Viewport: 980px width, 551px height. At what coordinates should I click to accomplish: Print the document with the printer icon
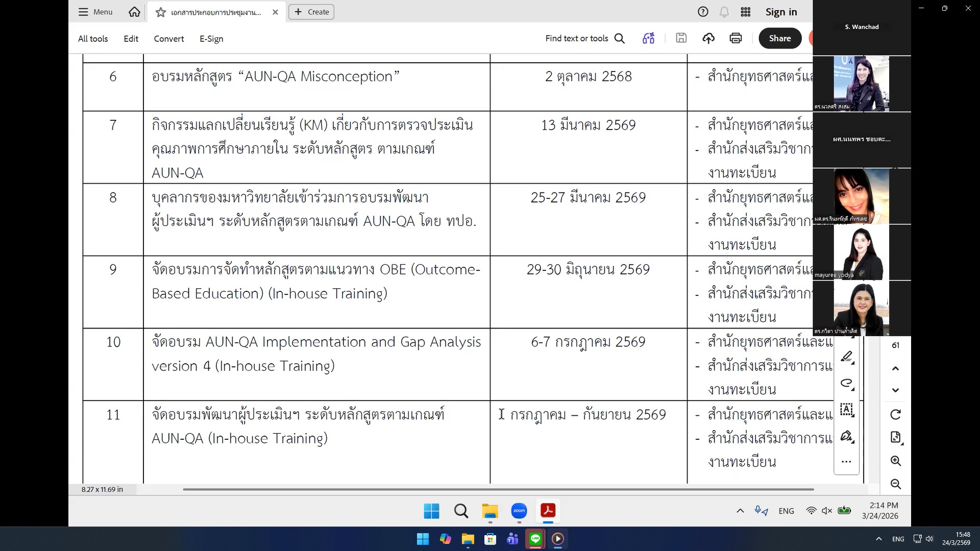[x=736, y=38]
